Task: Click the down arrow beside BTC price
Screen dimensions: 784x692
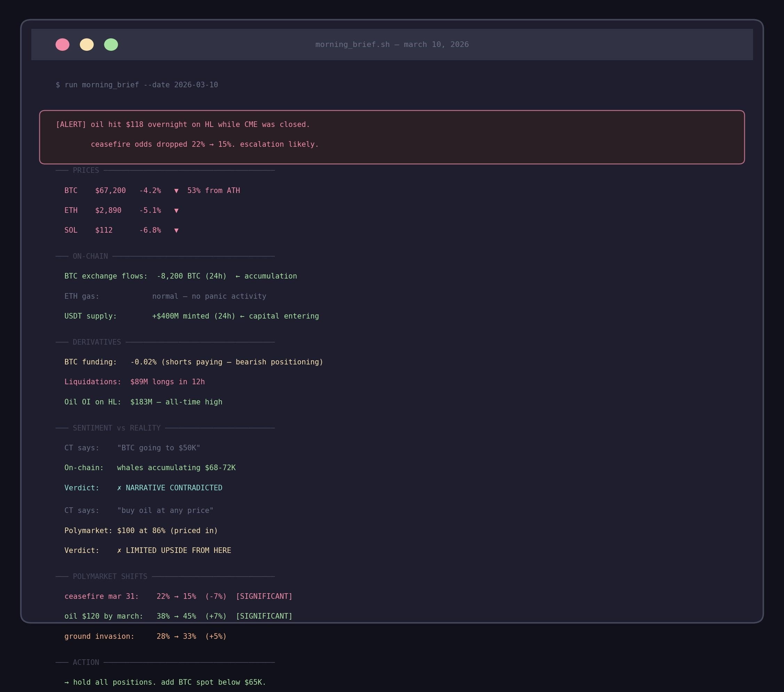Action: pyautogui.click(x=176, y=191)
